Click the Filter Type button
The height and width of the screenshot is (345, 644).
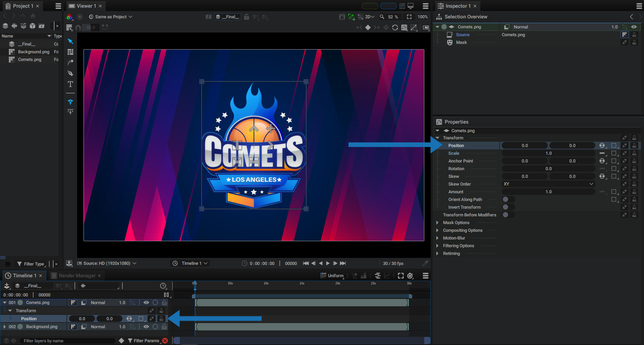click(32, 264)
